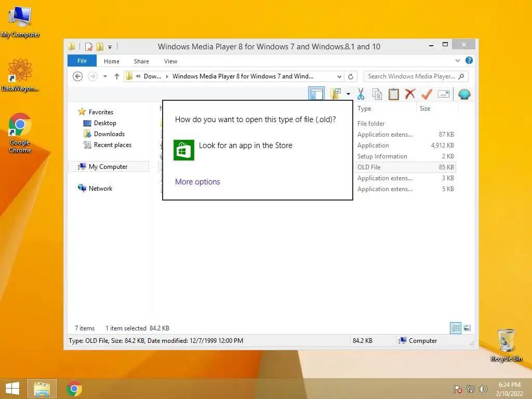Image resolution: width=532 pixels, height=399 pixels.
Task: Go back with the Back arrow
Action: [x=78, y=76]
